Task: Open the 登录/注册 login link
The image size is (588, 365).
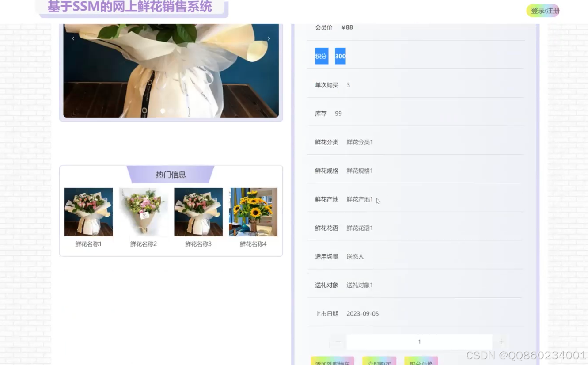Action: click(x=543, y=10)
